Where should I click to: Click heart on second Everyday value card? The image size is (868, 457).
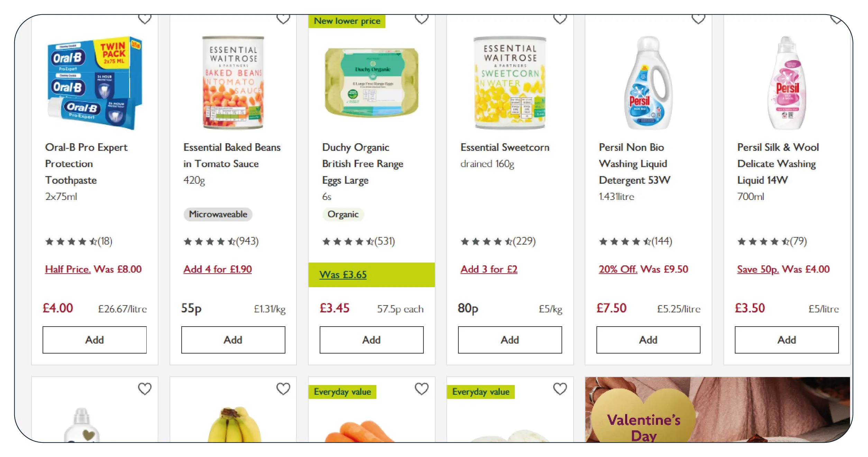point(560,389)
